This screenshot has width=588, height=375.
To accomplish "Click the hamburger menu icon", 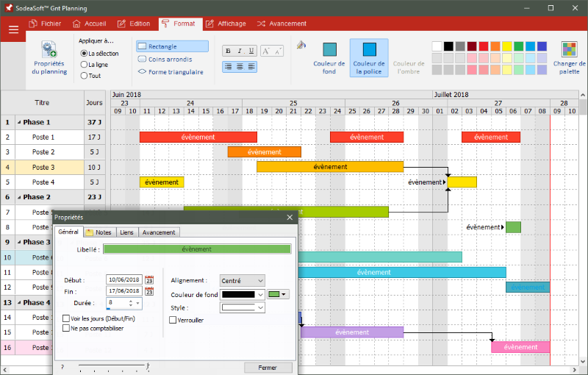I will (13, 29).
